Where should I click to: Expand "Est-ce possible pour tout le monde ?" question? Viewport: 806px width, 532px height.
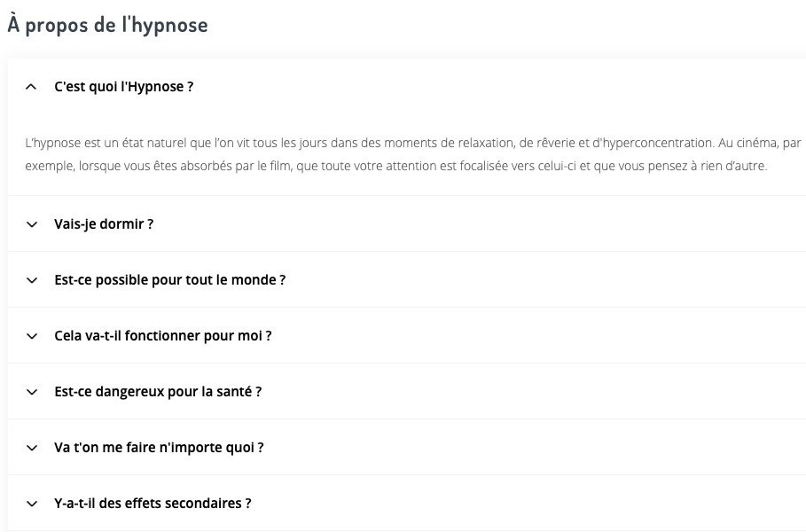pos(169,280)
